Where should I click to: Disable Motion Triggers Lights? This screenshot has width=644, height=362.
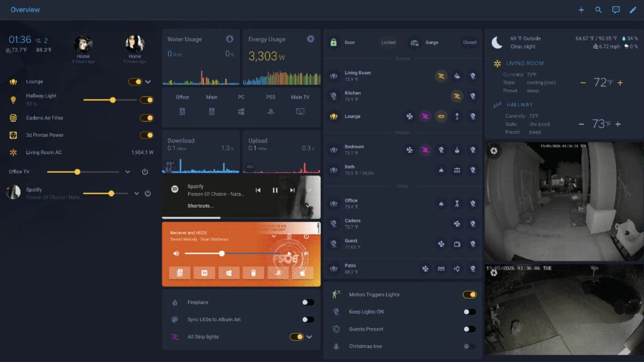(x=469, y=294)
